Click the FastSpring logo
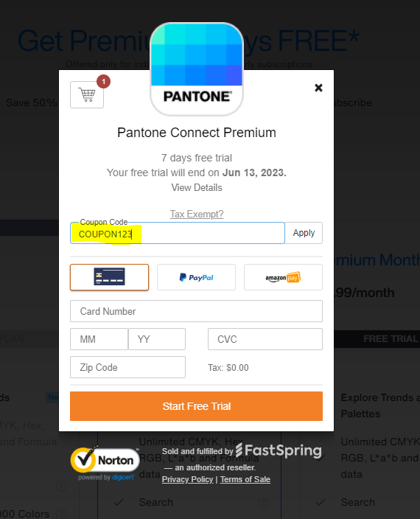Screen dimensions: 420x519 (279, 450)
